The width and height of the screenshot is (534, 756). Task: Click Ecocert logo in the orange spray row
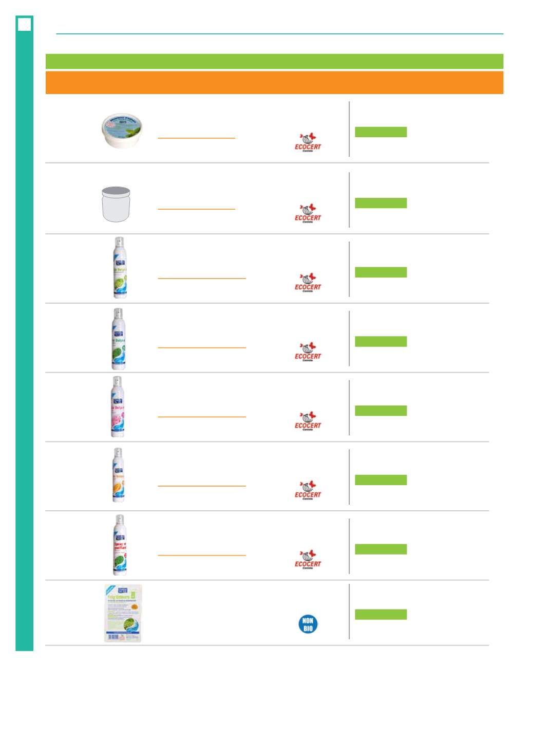(x=308, y=490)
